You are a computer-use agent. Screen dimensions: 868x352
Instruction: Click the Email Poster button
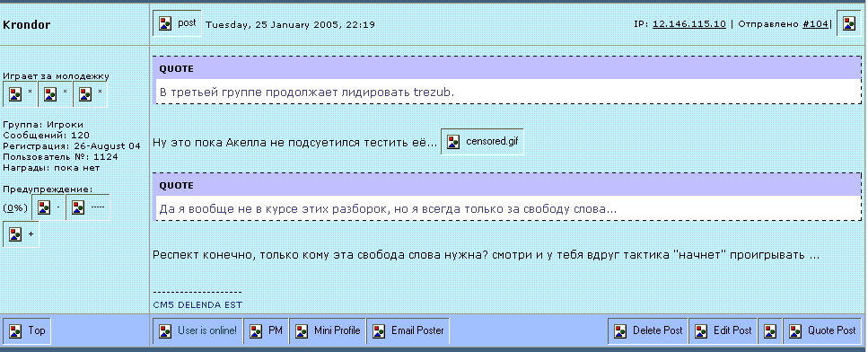click(408, 331)
